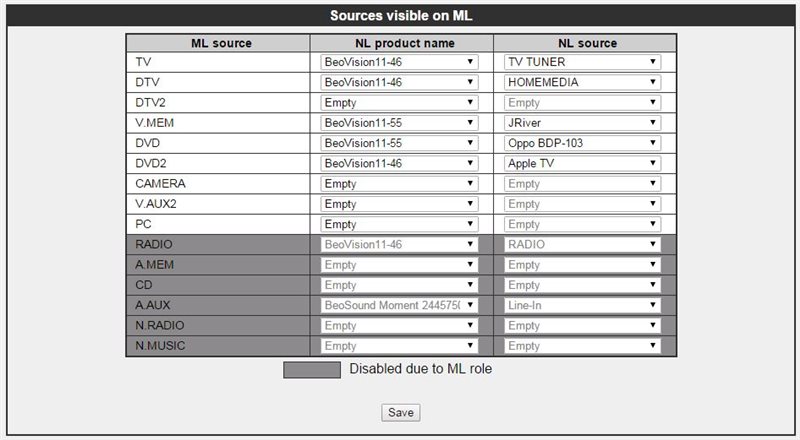Click the gray Disabled due to ML role swatch
This screenshot has width=800, height=440.
tap(312, 369)
